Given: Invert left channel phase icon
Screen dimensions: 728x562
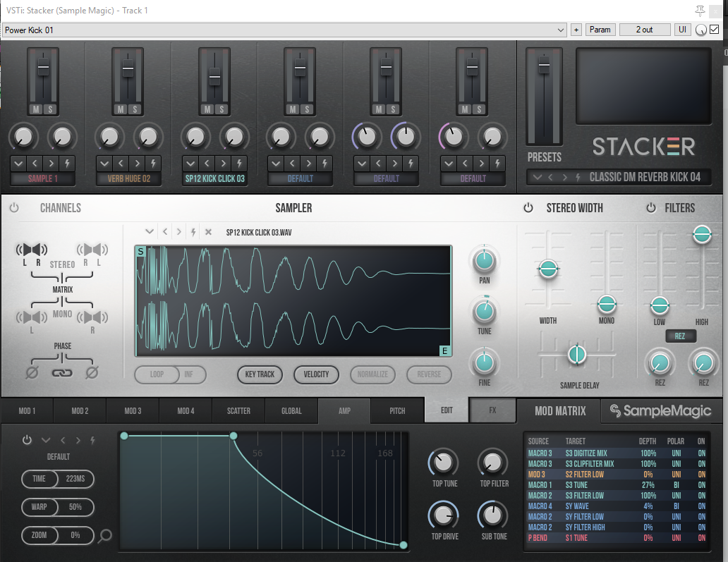Looking at the screenshot, I should tap(32, 372).
